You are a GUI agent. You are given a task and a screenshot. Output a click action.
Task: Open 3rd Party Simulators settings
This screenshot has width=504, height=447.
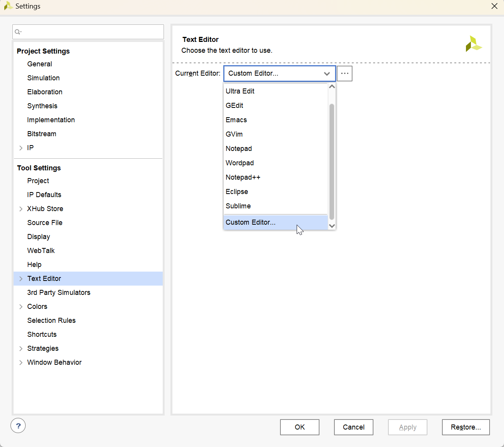coord(59,293)
